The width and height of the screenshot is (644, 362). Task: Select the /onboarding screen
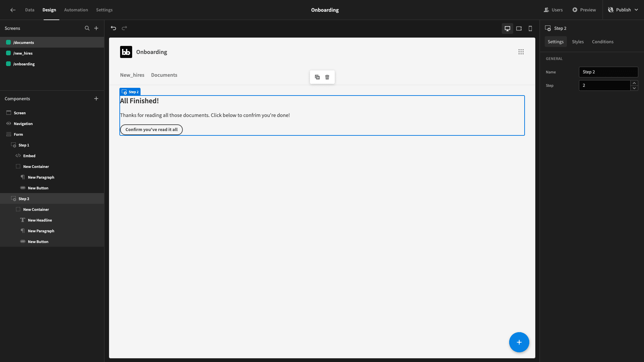(52, 64)
